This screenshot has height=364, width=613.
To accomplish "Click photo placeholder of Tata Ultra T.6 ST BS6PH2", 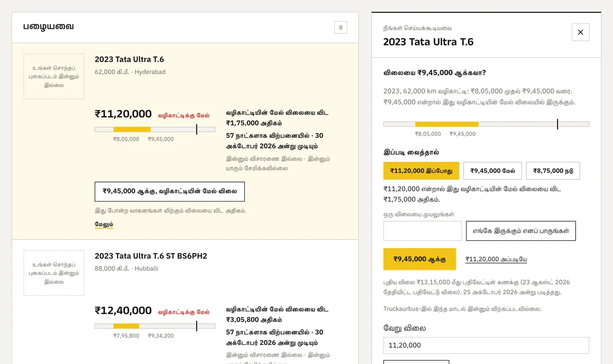I will (54, 273).
